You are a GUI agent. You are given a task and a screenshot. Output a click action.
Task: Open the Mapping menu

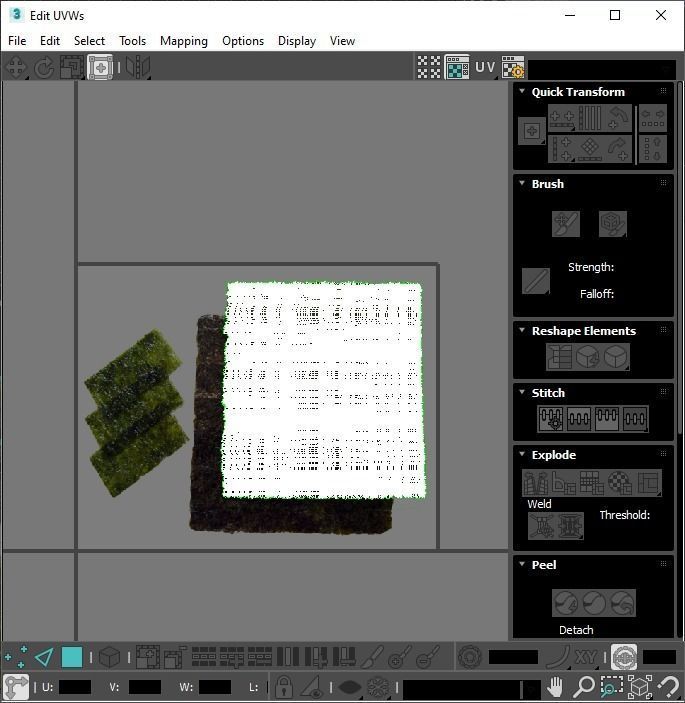(184, 41)
